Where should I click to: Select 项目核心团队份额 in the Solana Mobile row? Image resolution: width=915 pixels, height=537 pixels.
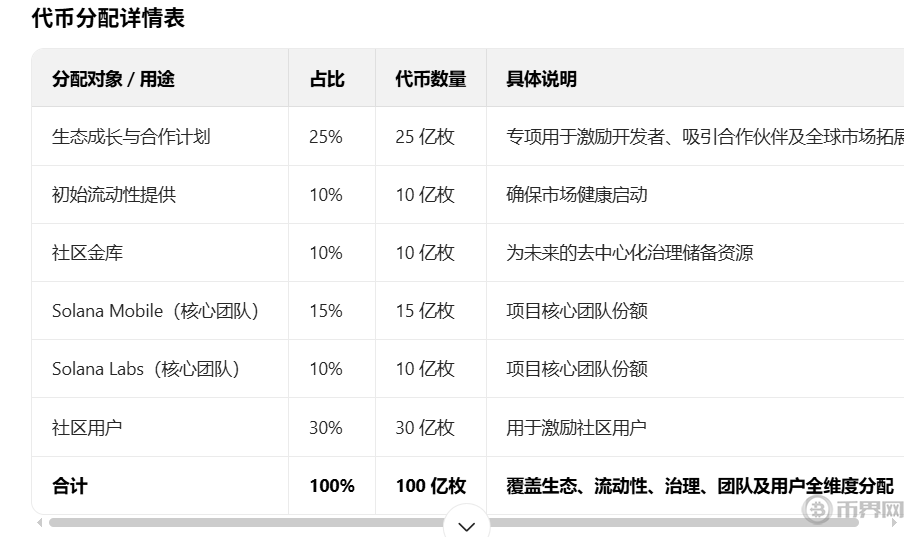click(577, 311)
